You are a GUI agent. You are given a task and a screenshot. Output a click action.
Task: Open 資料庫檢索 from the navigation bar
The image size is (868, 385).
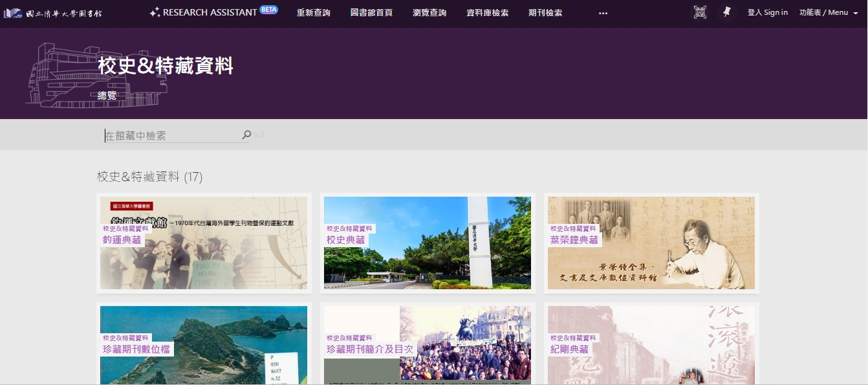coord(487,12)
